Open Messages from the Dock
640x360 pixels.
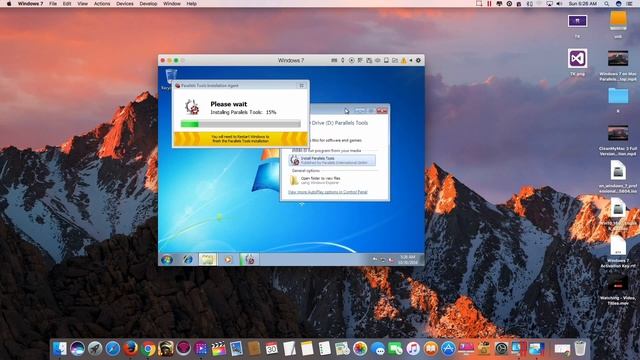378,349
